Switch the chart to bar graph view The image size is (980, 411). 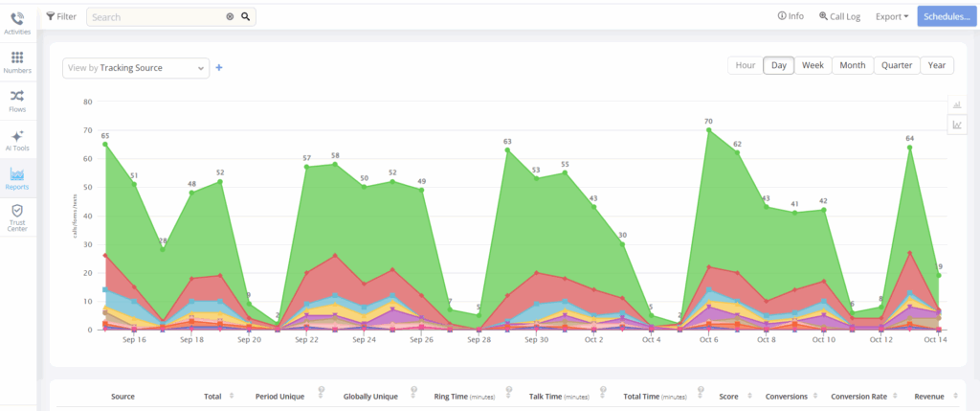coord(956,104)
